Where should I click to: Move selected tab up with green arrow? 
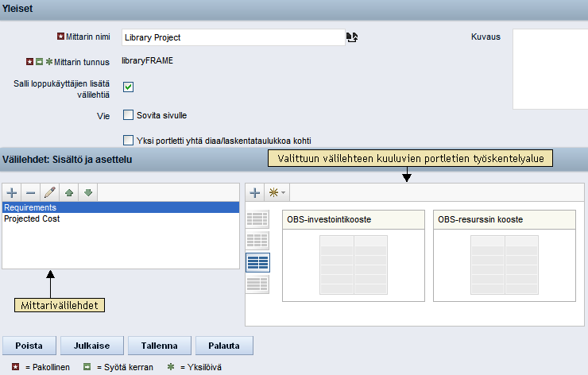(x=69, y=193)
